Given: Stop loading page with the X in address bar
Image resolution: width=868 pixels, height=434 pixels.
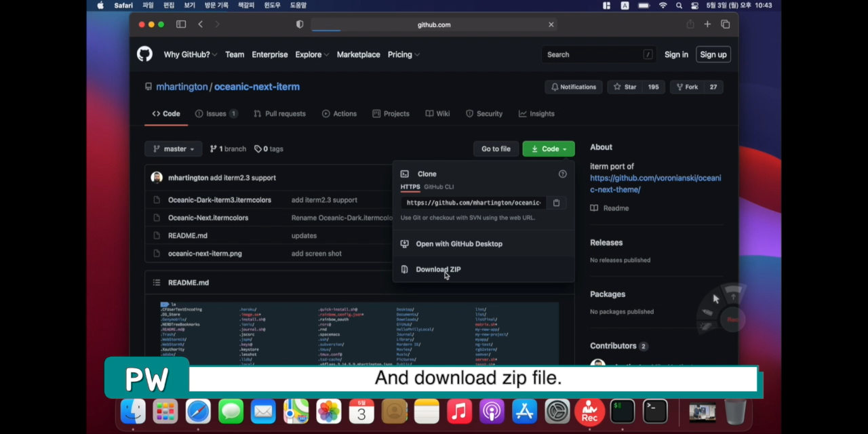Looking at the screenshot, I should pyautogui.click(x=551, y=24).
